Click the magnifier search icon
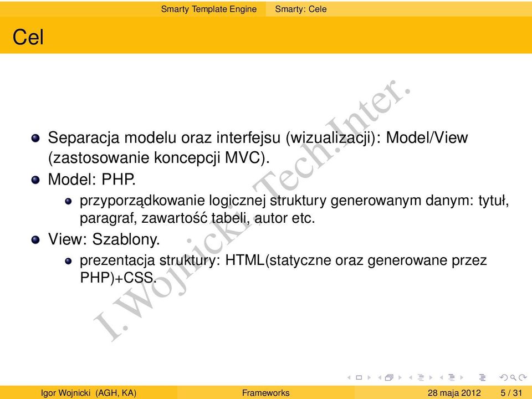This screenshot has width=532, height=399. coord(513,377)
